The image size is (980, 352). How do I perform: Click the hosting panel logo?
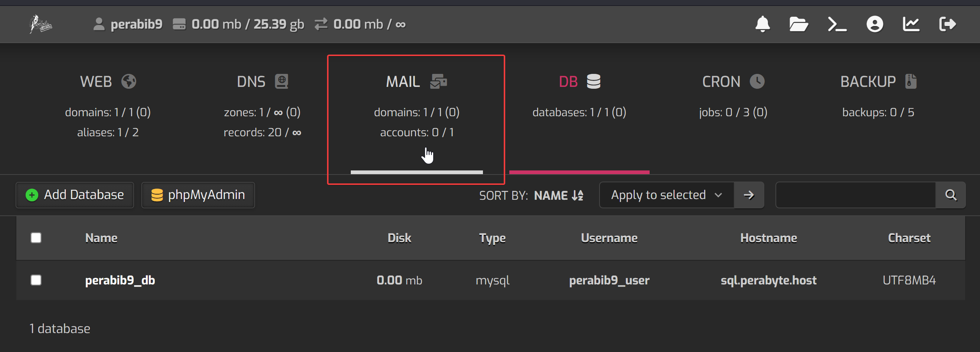tap(40, 25)
